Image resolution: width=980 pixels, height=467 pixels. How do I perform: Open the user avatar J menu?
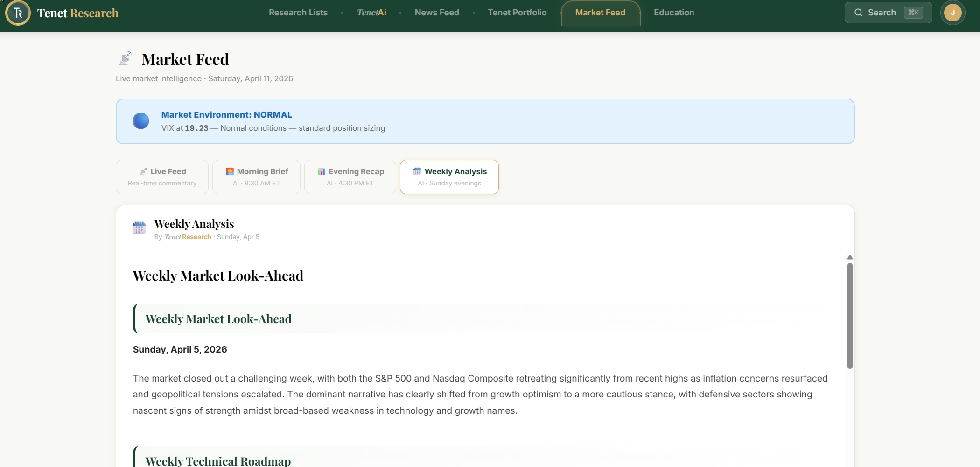(952, 13)
